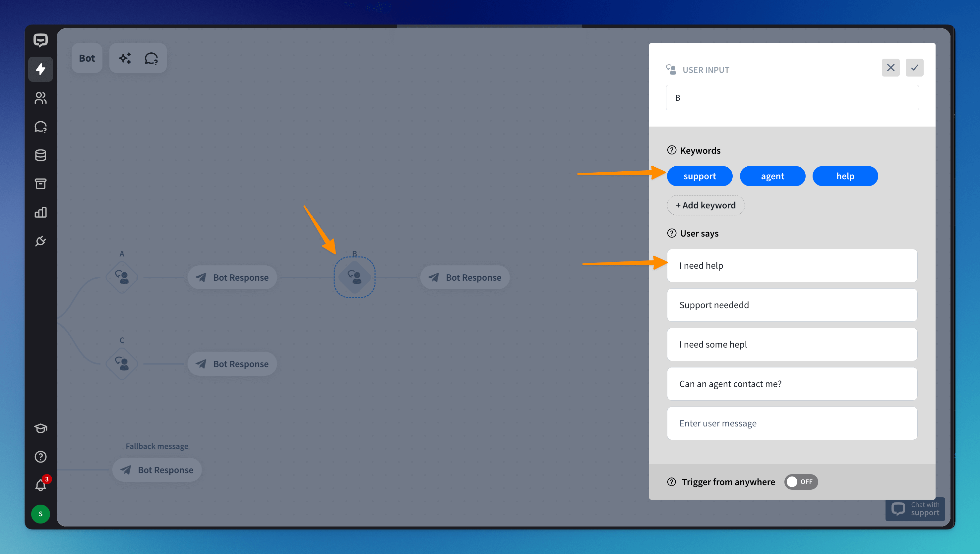Image resolution: width=980 pixels, height=554 pixels.
Task: Open the archive box icon in sidebar
Action: 40,184
